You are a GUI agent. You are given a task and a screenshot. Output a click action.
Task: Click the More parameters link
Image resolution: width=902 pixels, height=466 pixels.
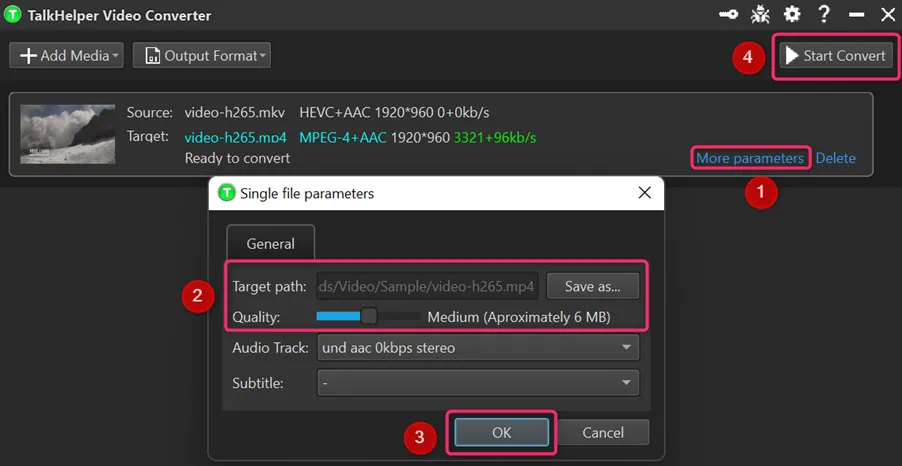point(750,158)
